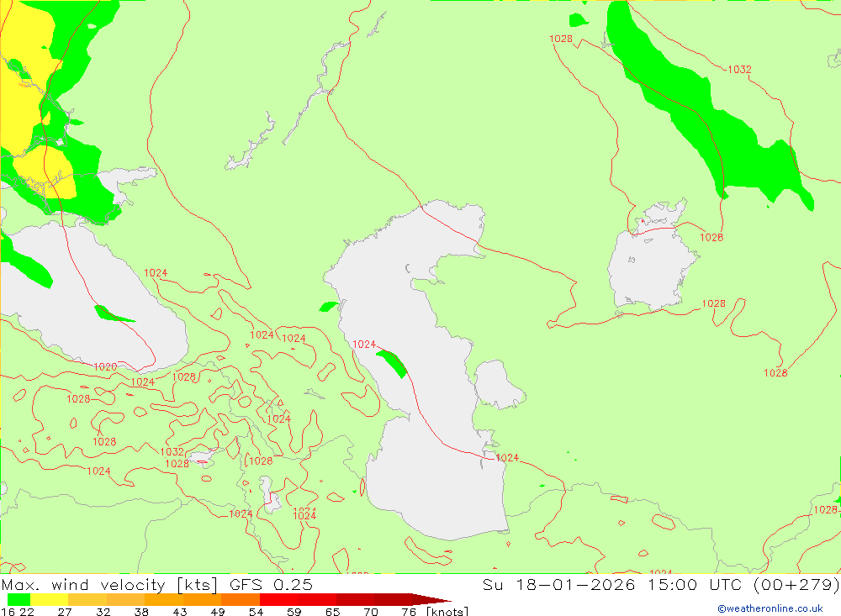Click the 'Su 18-01-2026 15:00 UTC (00+279)' timestamp

(x=661, y=584)
